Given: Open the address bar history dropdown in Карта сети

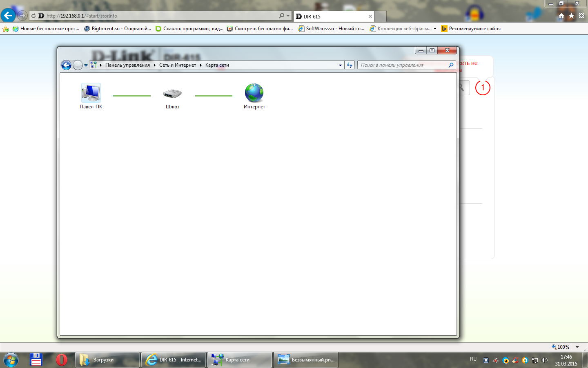Looking at the screenshot, I should coord(340,65).
